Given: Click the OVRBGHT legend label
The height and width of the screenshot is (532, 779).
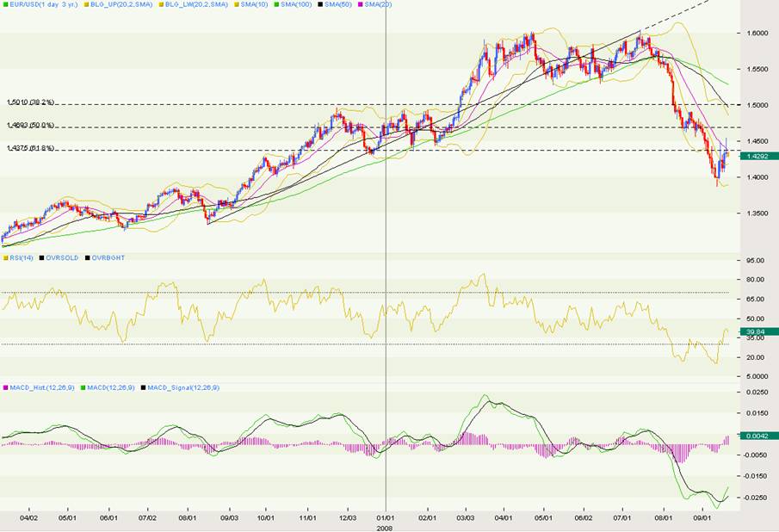Looking at the screenshot, I should 107,257.
